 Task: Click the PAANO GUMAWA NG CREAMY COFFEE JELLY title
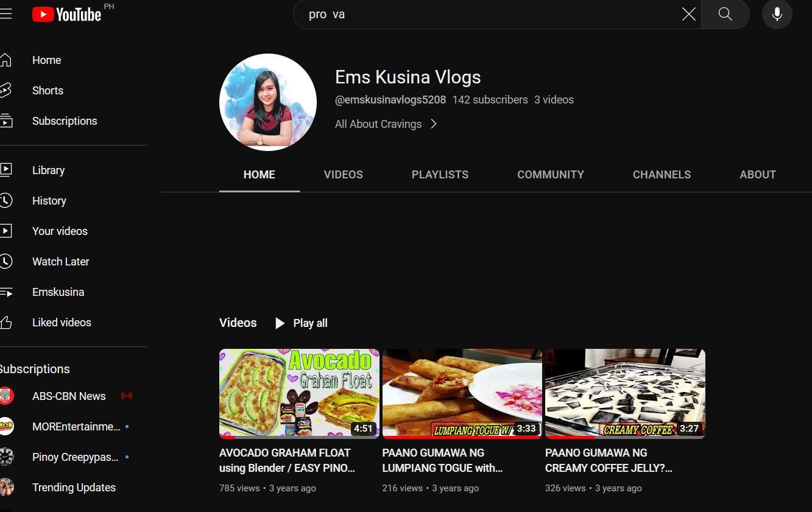coord(609,460)
